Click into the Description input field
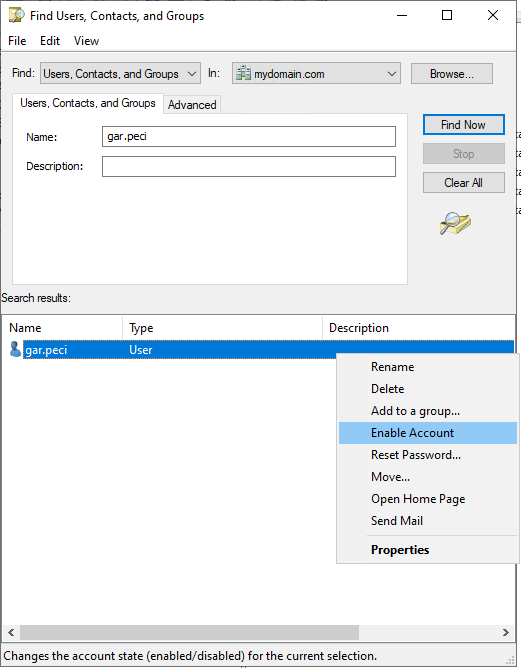 pos(249,166)
